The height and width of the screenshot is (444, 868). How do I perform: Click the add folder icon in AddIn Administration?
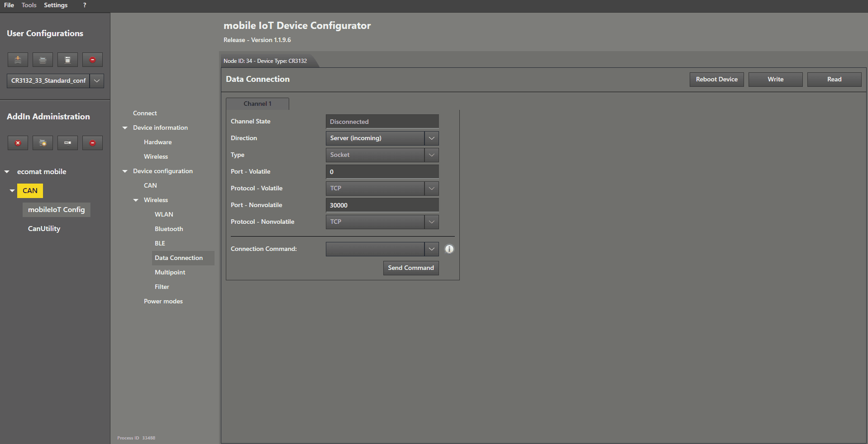43,143
